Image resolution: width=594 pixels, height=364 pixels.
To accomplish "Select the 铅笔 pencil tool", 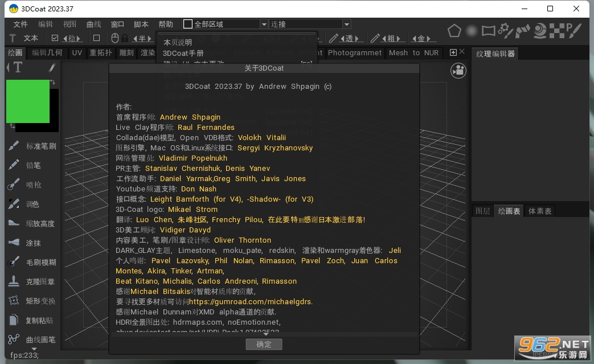I will pyautogui.click(x=24, y=165).
